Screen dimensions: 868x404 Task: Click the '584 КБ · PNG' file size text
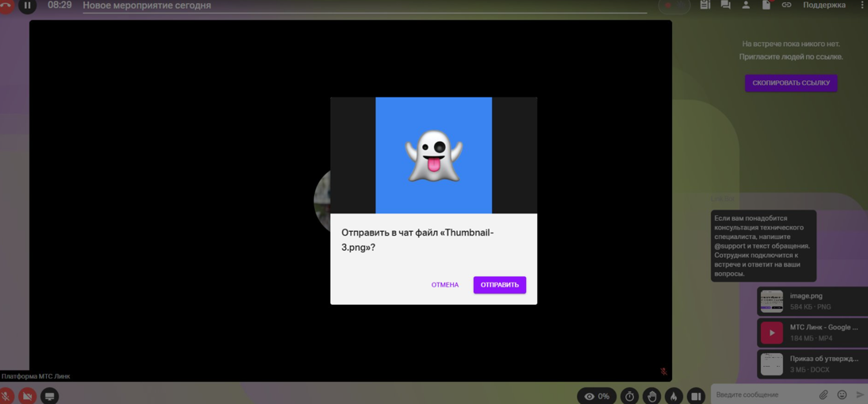pyautogui.click(x=810, y=307)
